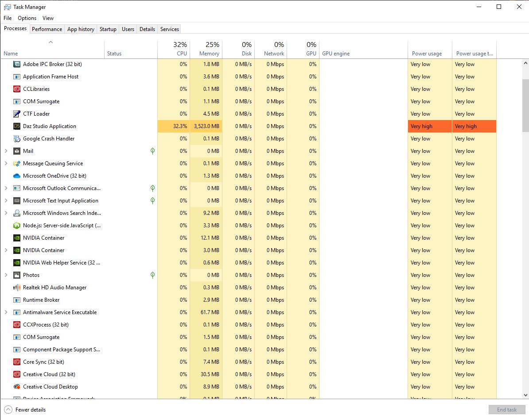This screenshot has height=420, width=529.
Task: Click the vertical scrollbar thumb
Action: [x=525, y=105]
